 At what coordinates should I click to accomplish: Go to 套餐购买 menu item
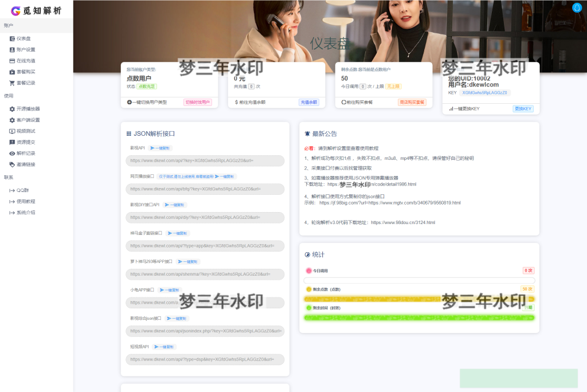click(26, 72)
